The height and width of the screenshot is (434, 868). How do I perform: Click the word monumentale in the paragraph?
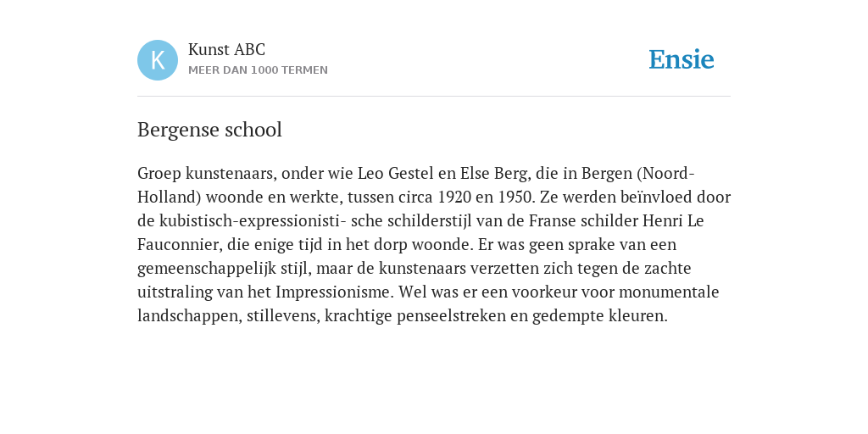tap(669, 292)
